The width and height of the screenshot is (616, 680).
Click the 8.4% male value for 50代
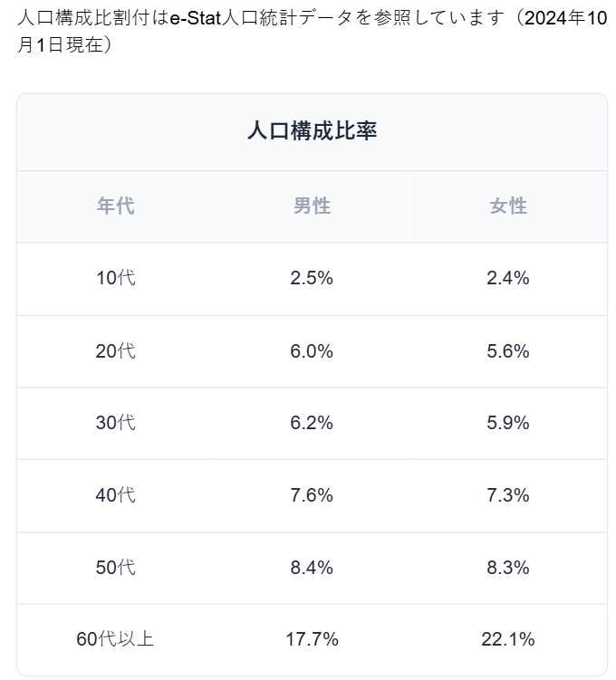[x=312, y=568]
